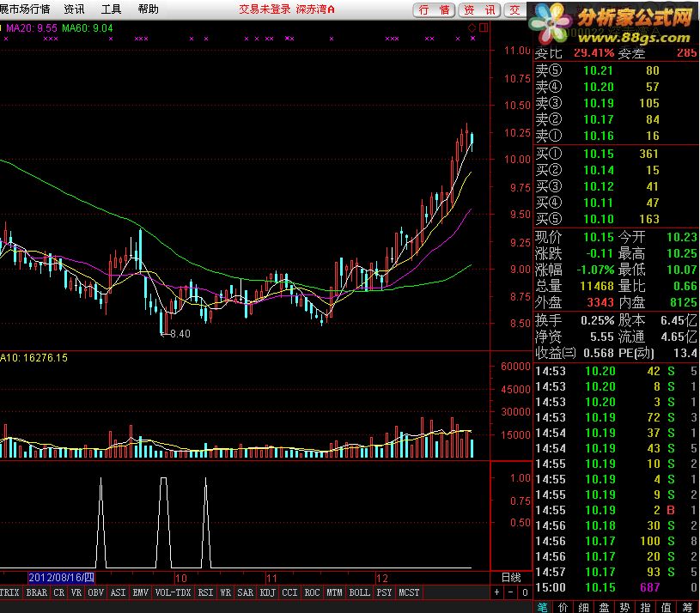
Task: Select the EMV indicator tab
Action: click(x=140, y=592)
